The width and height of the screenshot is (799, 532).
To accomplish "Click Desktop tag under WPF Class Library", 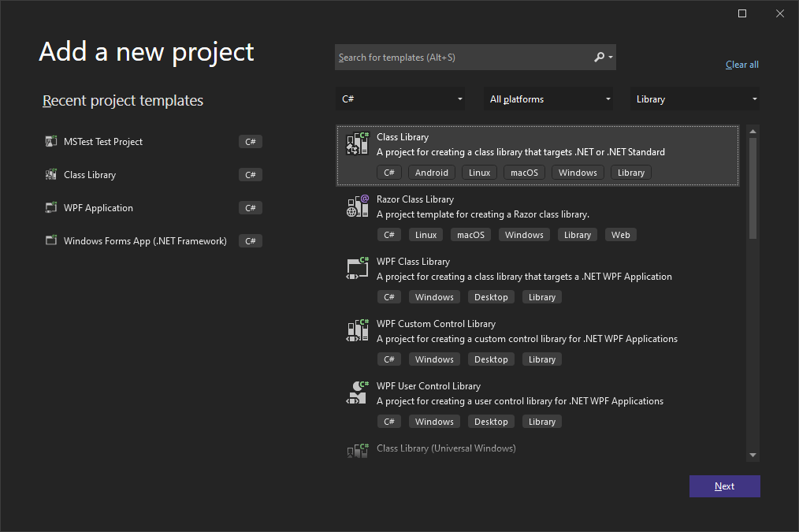I will (x=491, y=297).
